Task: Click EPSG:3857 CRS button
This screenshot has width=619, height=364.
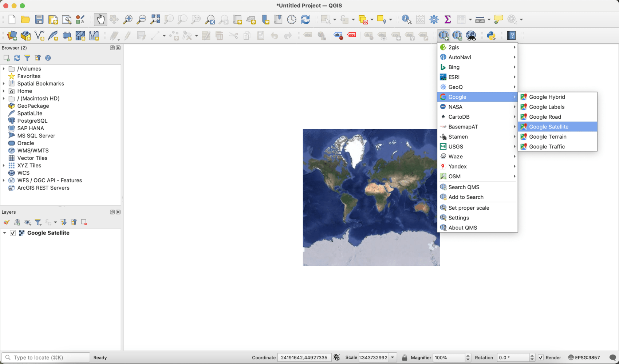Action: pyautogui.click(x=584, y=357)
